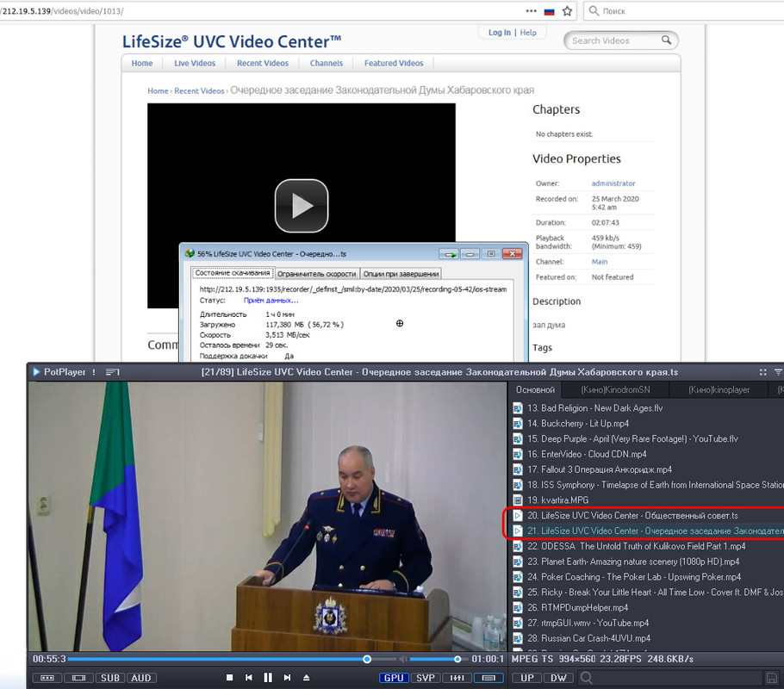Bookmark this page with the star icon

click(x=567, y=11)
